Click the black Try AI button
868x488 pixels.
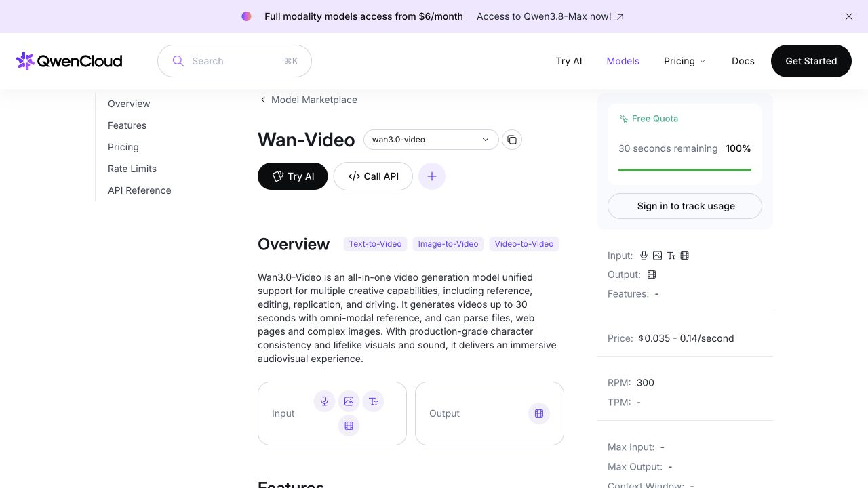pyautogui.click(x=293, y=176)
